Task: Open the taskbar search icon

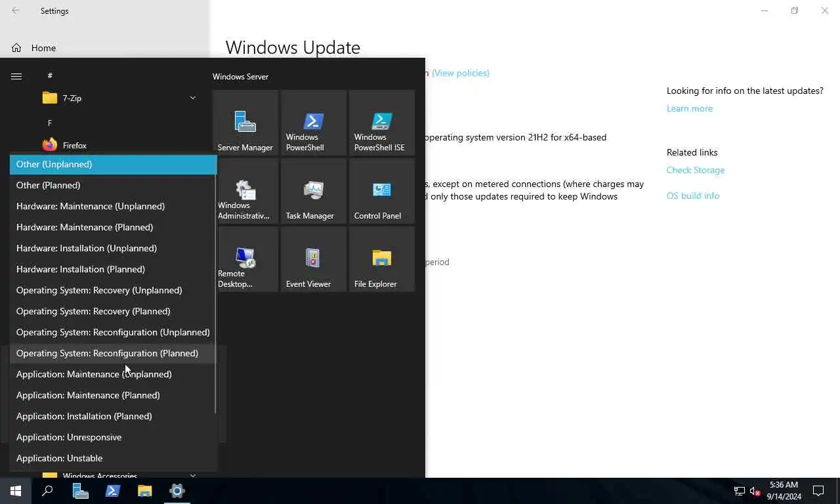Action: (47, 491)
